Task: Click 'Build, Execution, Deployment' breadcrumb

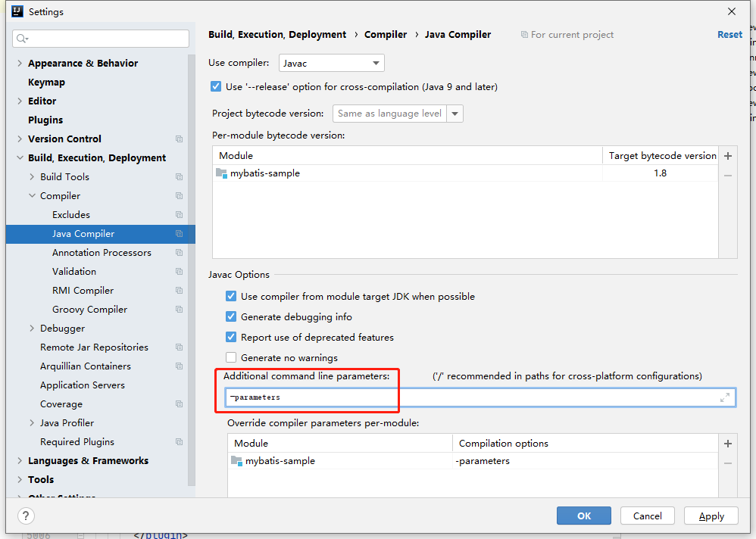Action: (x=277, y=35)
